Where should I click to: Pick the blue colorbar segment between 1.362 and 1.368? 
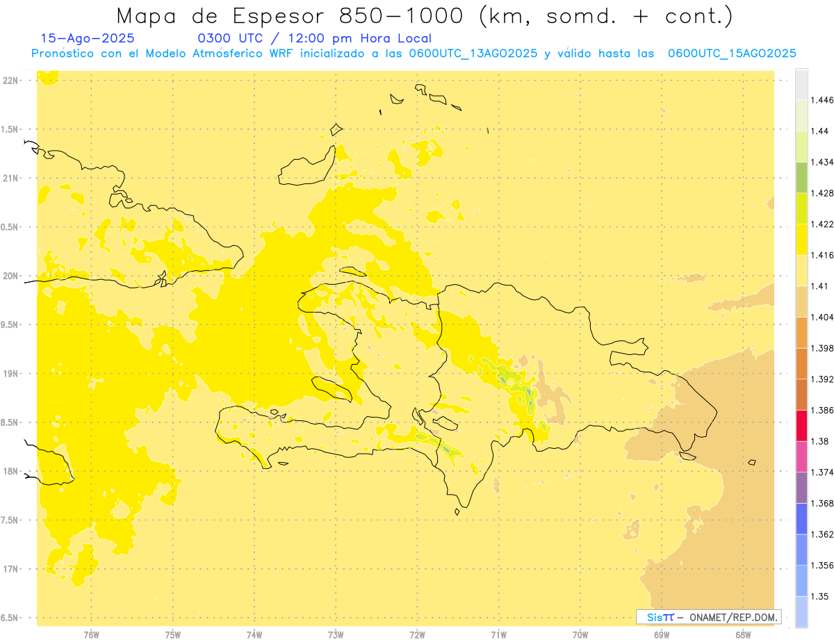[801, 519]
